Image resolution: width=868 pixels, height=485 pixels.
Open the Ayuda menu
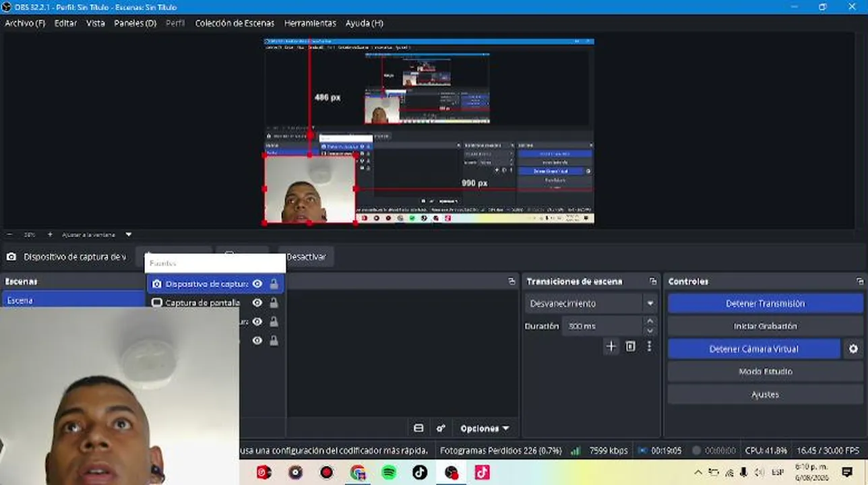tap(365, 23)
